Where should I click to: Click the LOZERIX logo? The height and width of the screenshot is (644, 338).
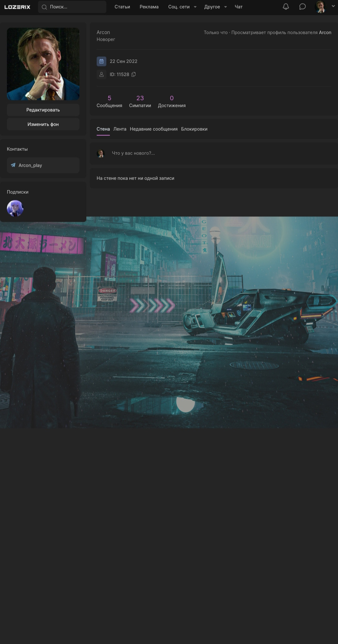[18, 7]
